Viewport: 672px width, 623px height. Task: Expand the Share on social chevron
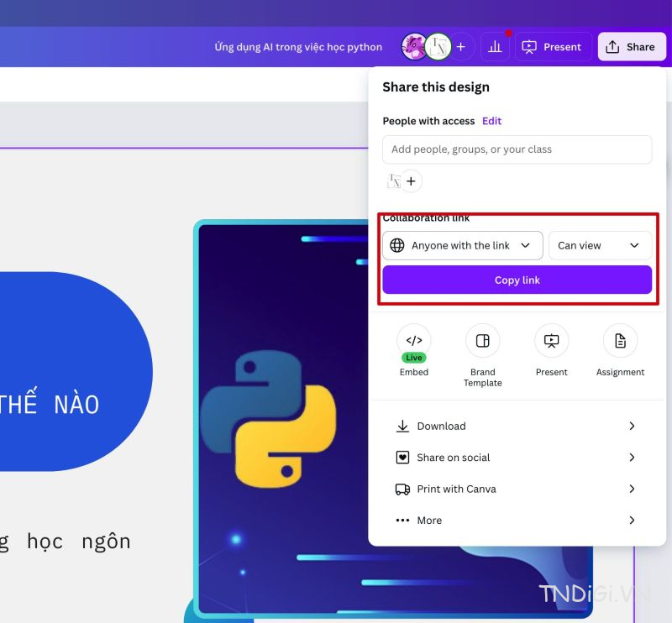tap(632, 458)
